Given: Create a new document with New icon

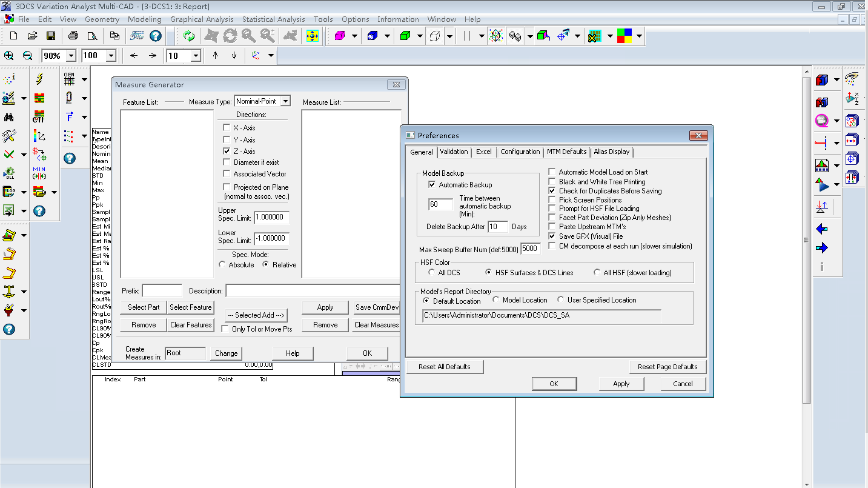Looking at the screenshot, I should click(x=14, y=36).
